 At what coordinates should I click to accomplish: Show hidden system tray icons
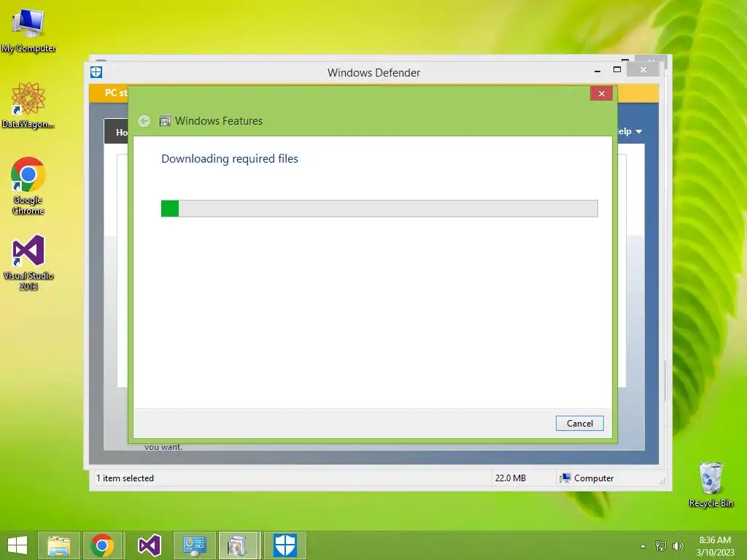click(x=643, y=546)
